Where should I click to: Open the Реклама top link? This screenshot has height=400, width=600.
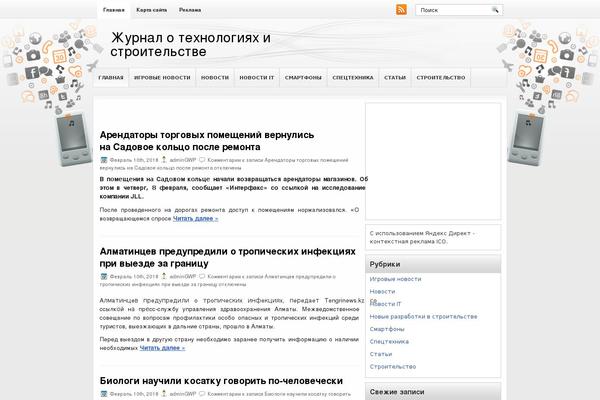coord(190,10)
